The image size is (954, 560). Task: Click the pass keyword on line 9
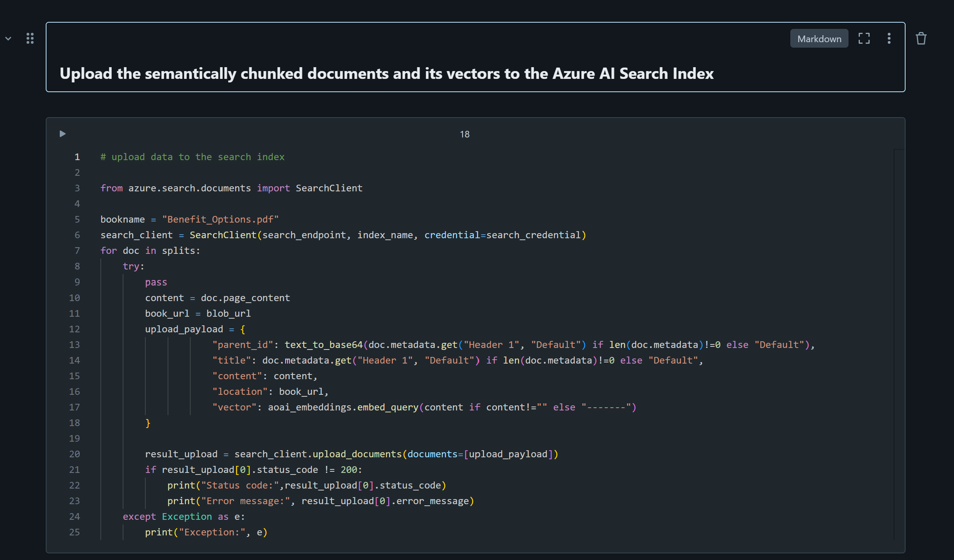click(x=156, y=282)
